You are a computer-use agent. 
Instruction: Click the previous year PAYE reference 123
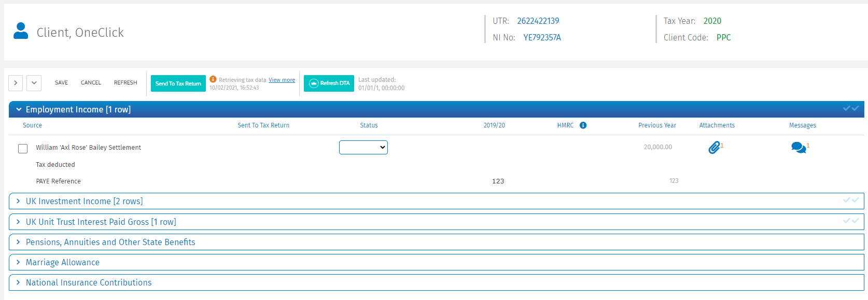click(x=674, y=181)
